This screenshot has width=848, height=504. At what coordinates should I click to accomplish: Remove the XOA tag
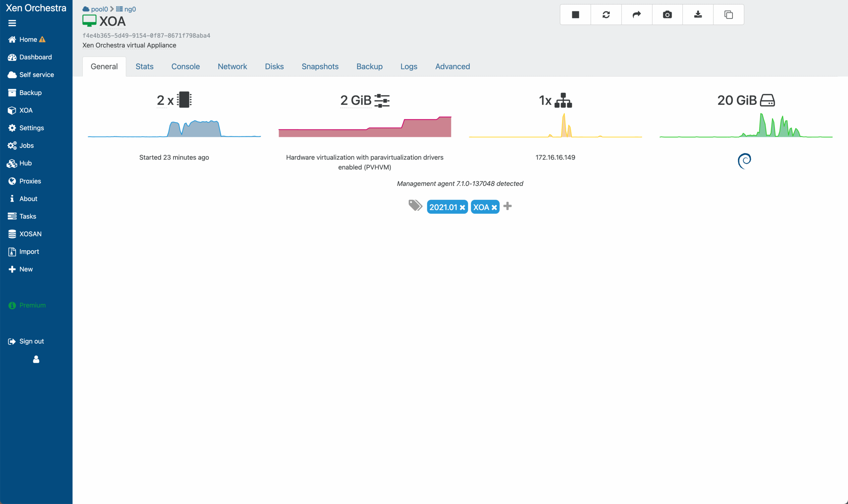point(494,207)
